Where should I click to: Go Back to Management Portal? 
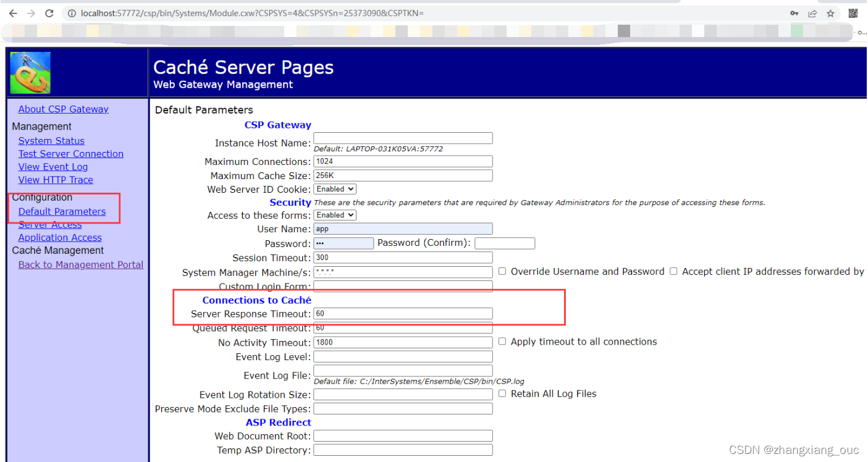click(80, 264)
